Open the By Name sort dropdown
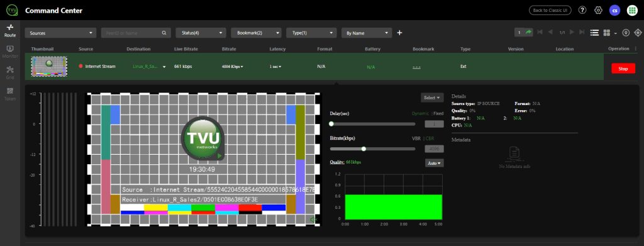Image resolution: width=644 pixels, height=246 pixels. click(367, 33)
